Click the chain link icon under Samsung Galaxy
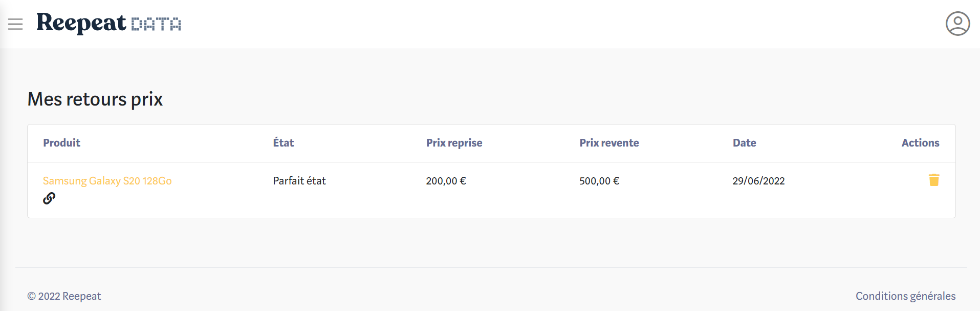The height and width of the screenshot is (311, 980). point(49,198)
